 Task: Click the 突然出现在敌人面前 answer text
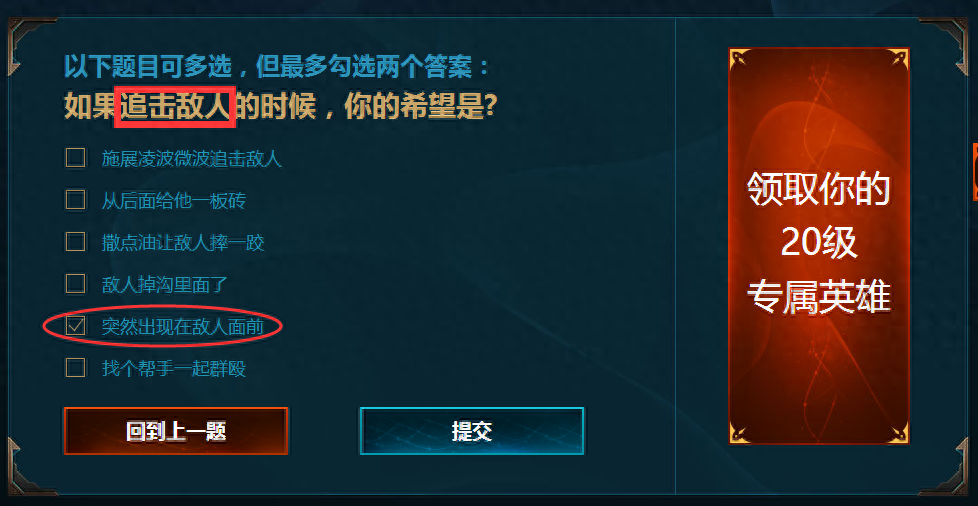[x=183, y=326]
